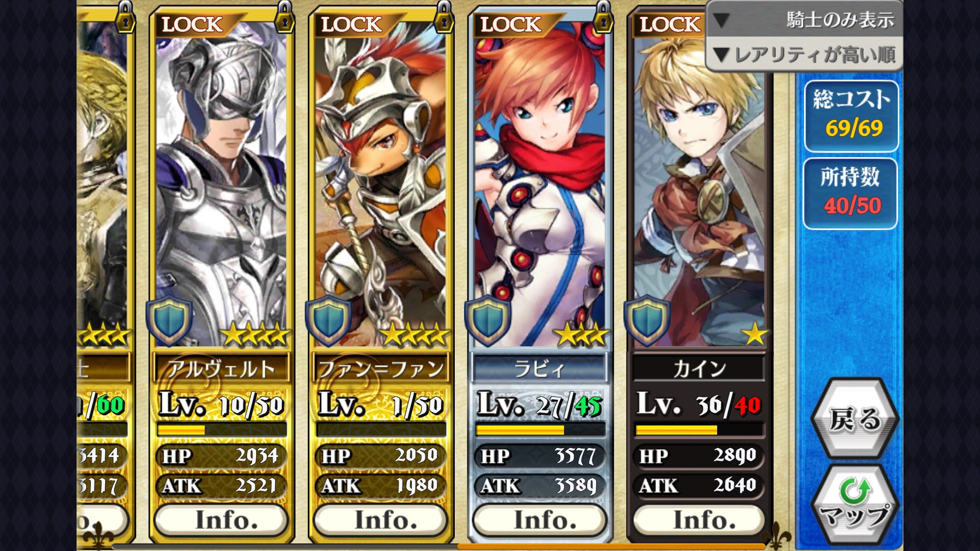
Task: Click the gold star rating on アルヴェルト's card
Action: pyautogui.click(x=255, y=335)
